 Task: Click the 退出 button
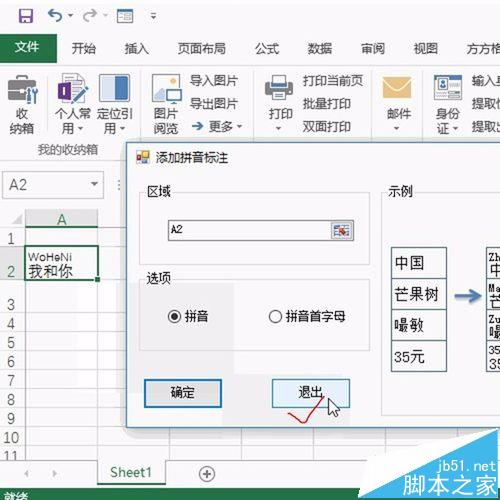(311, 393)
